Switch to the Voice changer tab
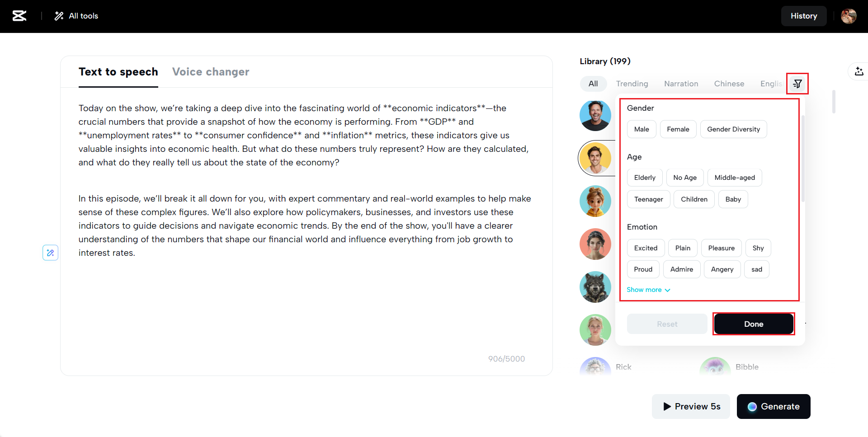 click(211, 72)
